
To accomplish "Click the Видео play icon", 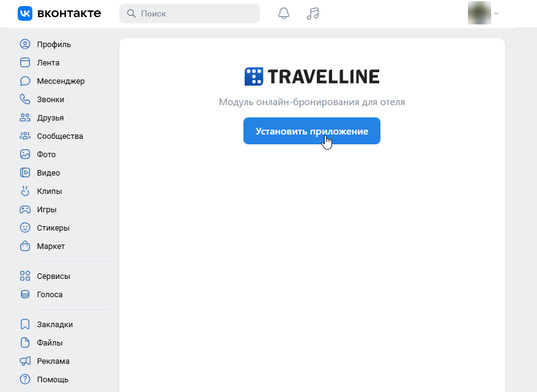I will (25, 172).
